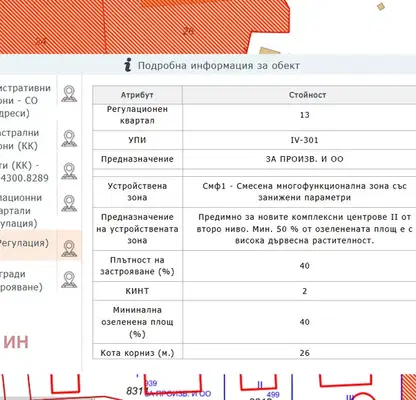Click the small tan square on the map
This screenshot has width=416, height=400.
[x=381, y=7]
